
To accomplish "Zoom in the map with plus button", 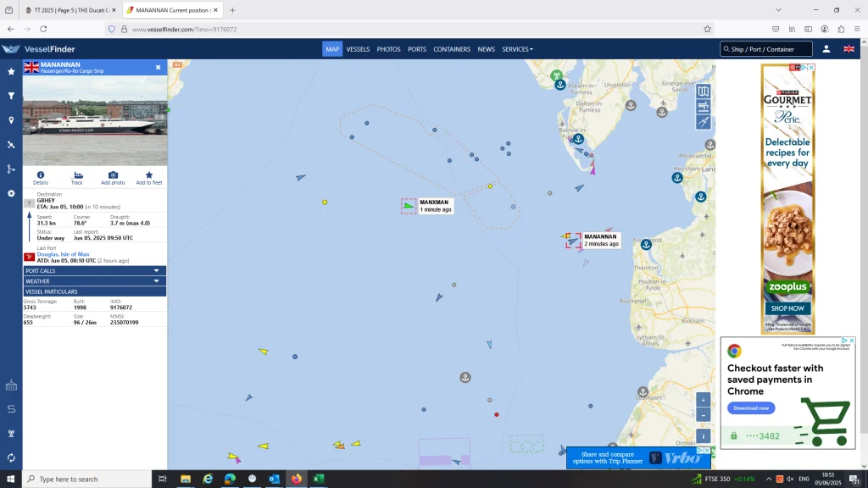I will point(703,400).
